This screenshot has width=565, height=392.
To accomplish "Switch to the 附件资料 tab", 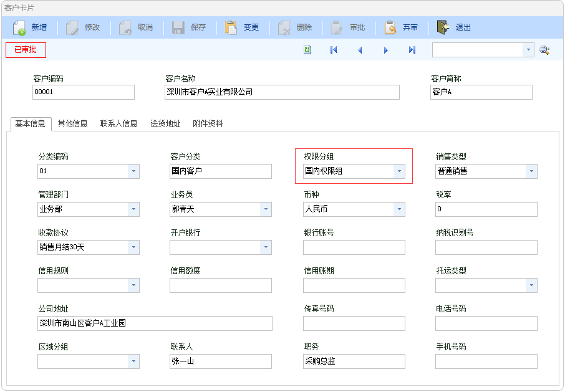I will 208,124.
